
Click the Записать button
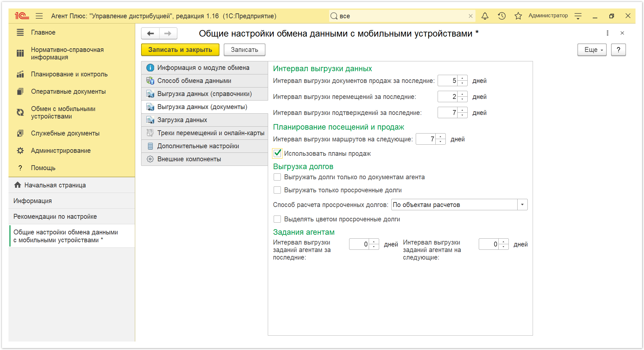point(245,50)
